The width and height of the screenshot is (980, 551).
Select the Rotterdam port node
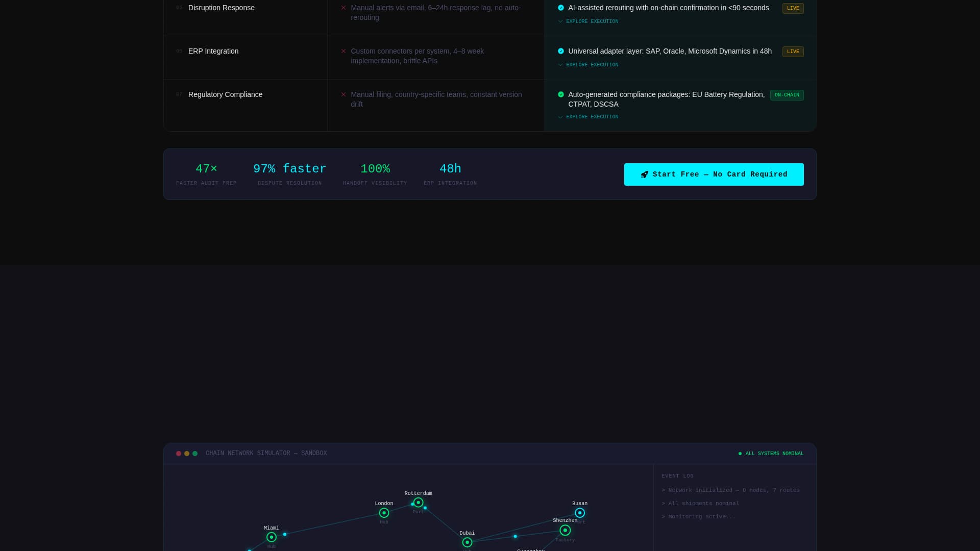(x=418, y=503)
